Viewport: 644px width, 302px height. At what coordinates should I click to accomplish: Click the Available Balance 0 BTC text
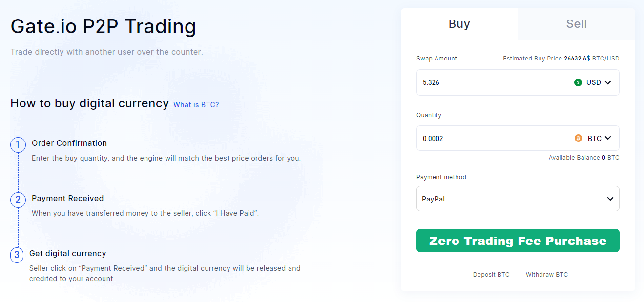point(583,157)
